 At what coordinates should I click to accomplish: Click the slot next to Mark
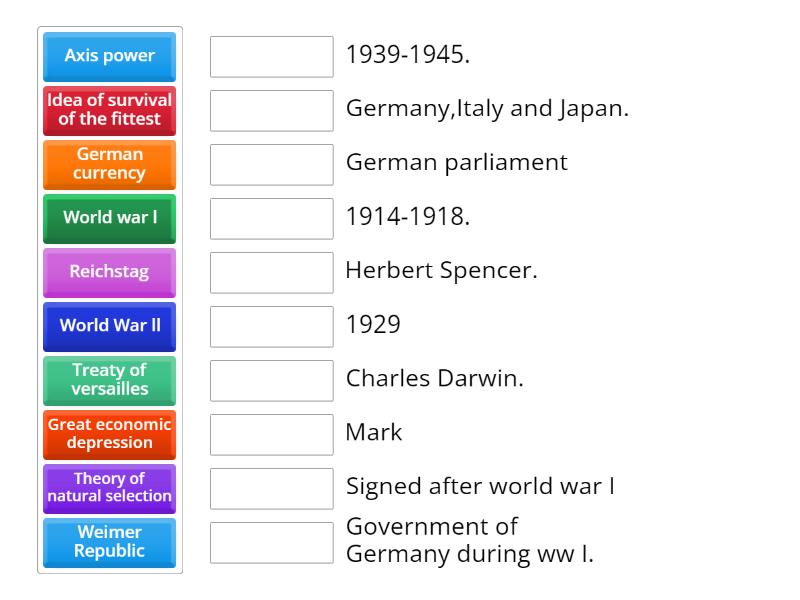coord(271,433)
